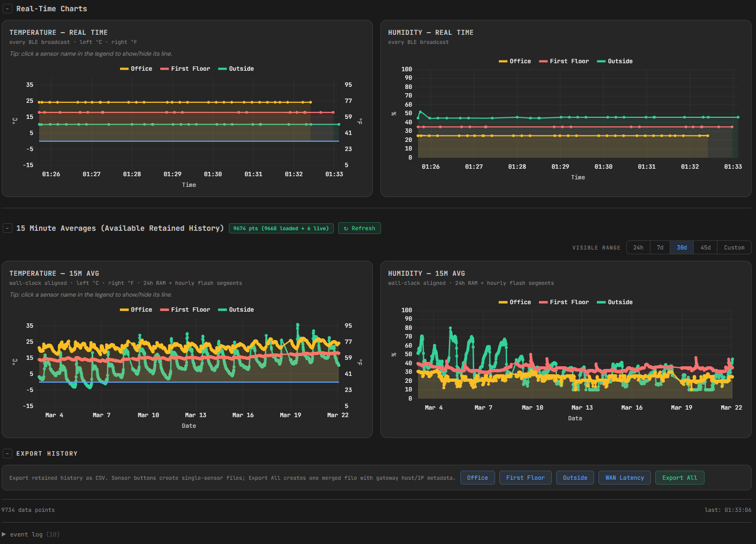Expand the event log disclosure triangle
This screenshot has height=544, width=756.
click(x=4, y=534)
